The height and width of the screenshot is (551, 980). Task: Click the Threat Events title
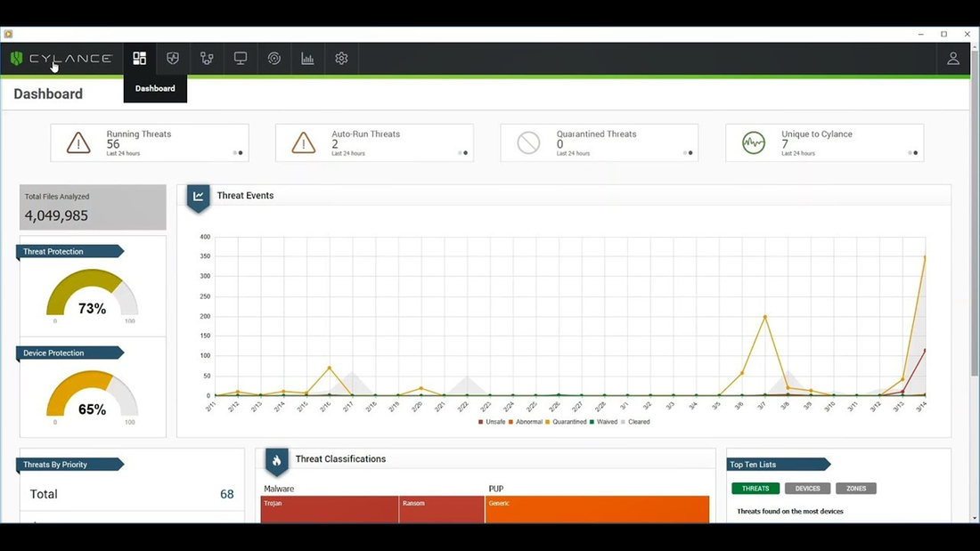point(245,196)
